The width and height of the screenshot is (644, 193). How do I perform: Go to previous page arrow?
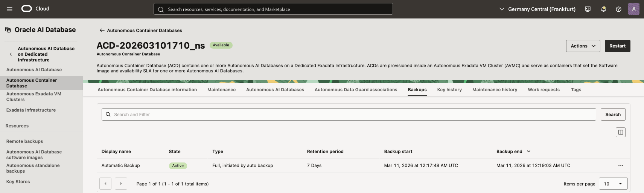[x=105, y=184]
